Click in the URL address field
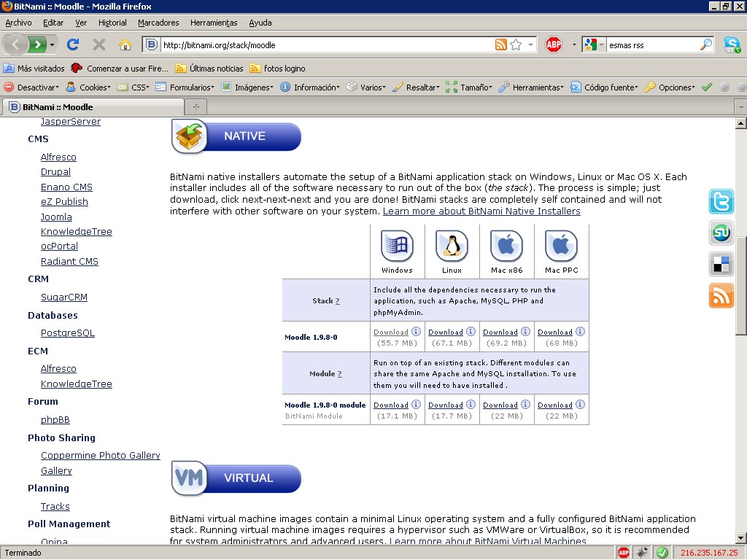Image resolution: width=747 pixels, height=560 pixels. [x=327, y=44]
